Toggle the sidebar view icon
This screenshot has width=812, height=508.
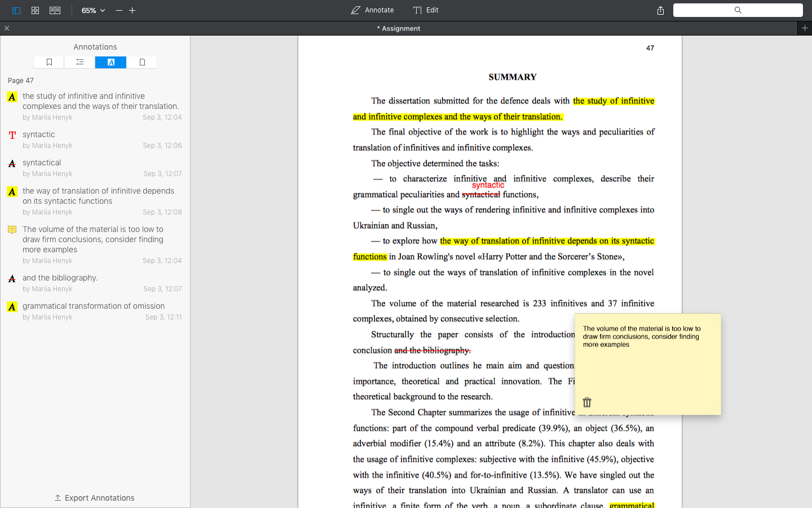click(x=16, y=10)
